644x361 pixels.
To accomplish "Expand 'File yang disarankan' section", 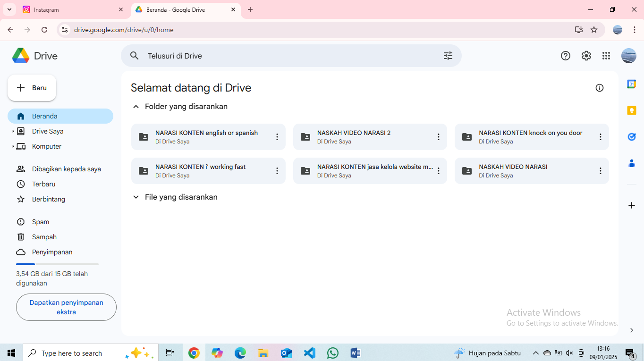I will 136,197.
